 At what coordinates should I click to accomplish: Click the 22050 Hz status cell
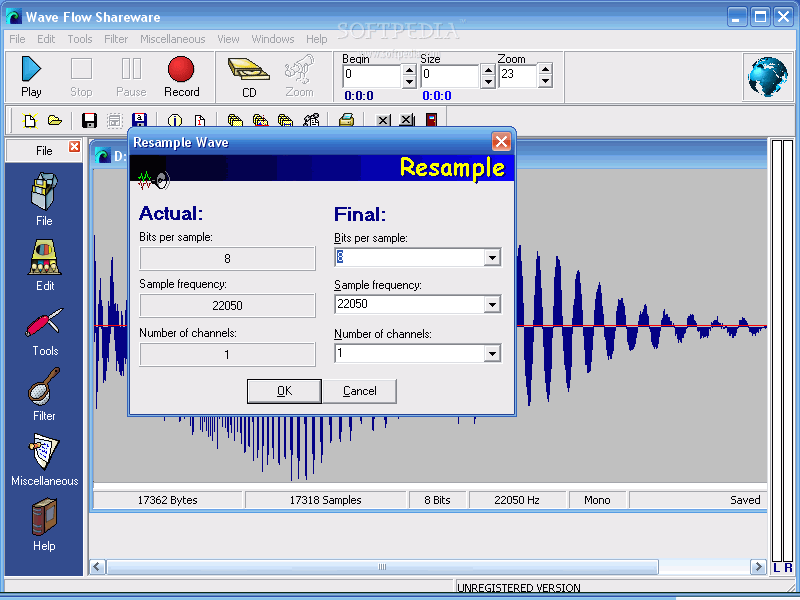pos(517,500)
